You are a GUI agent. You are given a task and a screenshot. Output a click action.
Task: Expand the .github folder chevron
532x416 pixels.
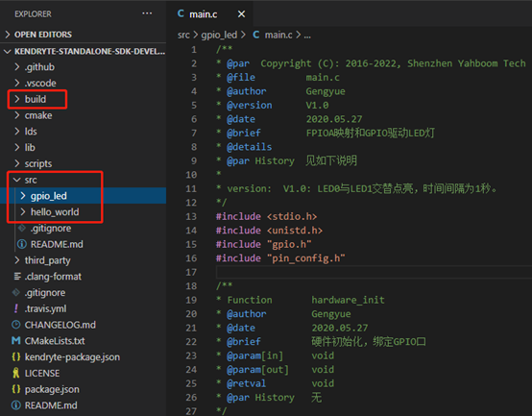(17, 67)
